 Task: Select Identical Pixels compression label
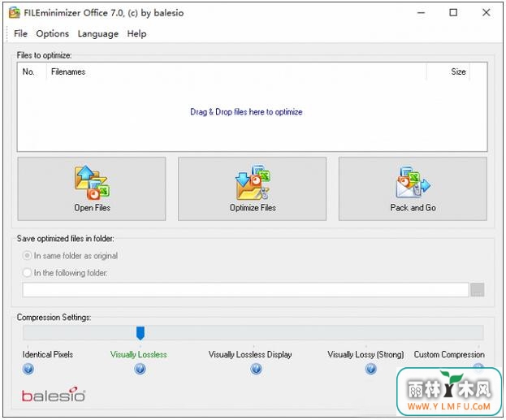pos(47,354)
